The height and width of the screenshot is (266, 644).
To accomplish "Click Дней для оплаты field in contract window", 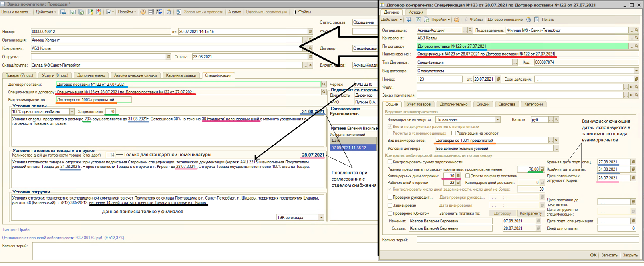I will tap(617, 228).
